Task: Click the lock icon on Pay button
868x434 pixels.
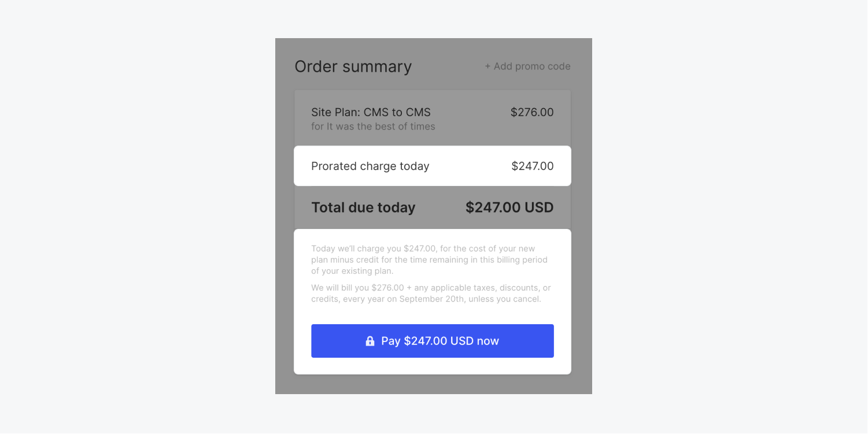Action: [x=370, y=341]
